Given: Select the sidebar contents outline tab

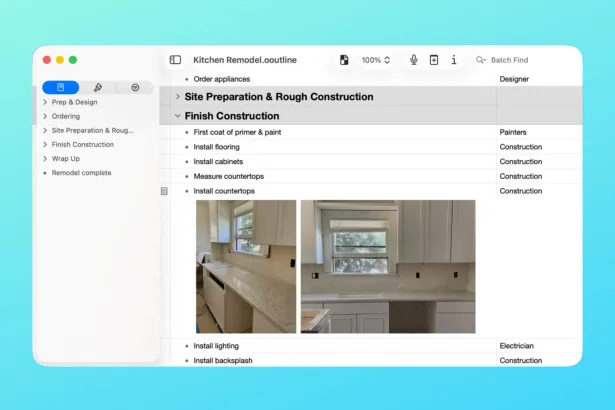Looking at the screenshot, I should coord(61,88).
